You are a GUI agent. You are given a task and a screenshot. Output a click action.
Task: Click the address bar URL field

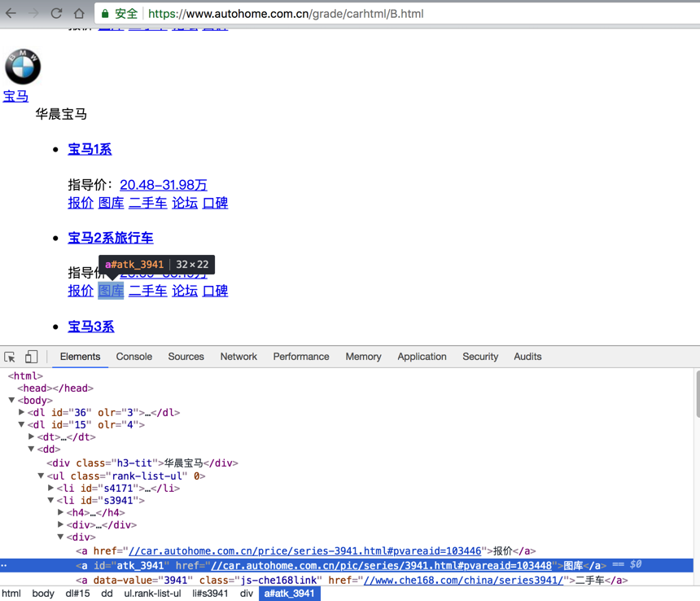[x=397, y=14]
